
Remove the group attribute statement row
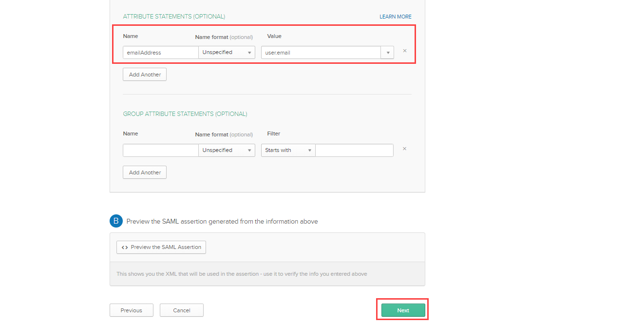click(404, 149)
